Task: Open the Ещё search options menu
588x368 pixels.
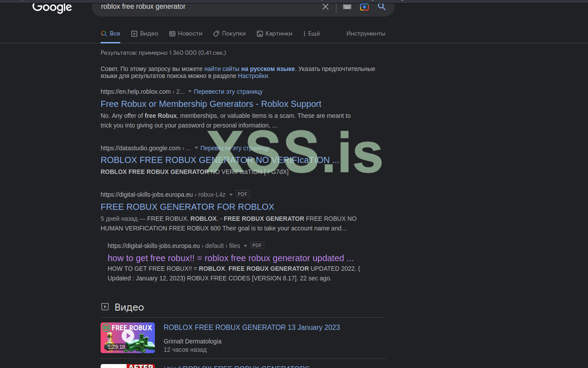Action: pyautogui.click(x=311, y=33)
